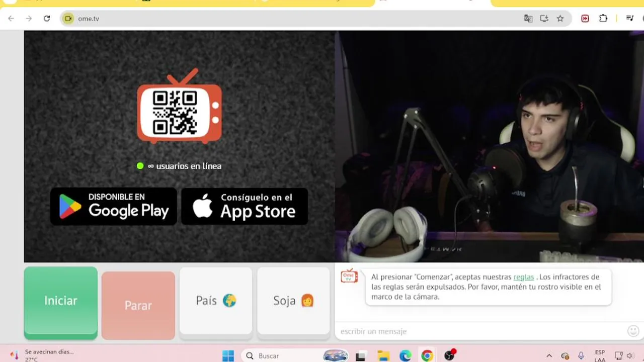Go back with browser back arrow
The height and width of the screenshot is (362, 644).
[x=11, y=19]
